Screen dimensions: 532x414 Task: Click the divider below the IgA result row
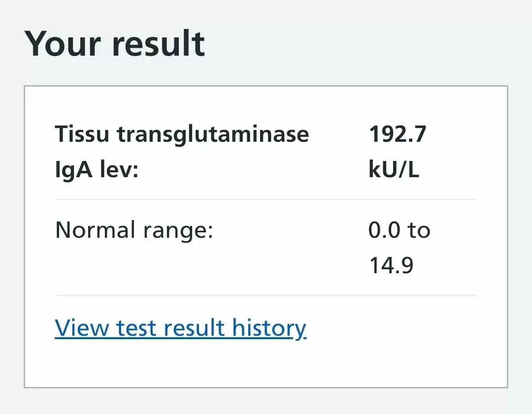click(266, 200)
